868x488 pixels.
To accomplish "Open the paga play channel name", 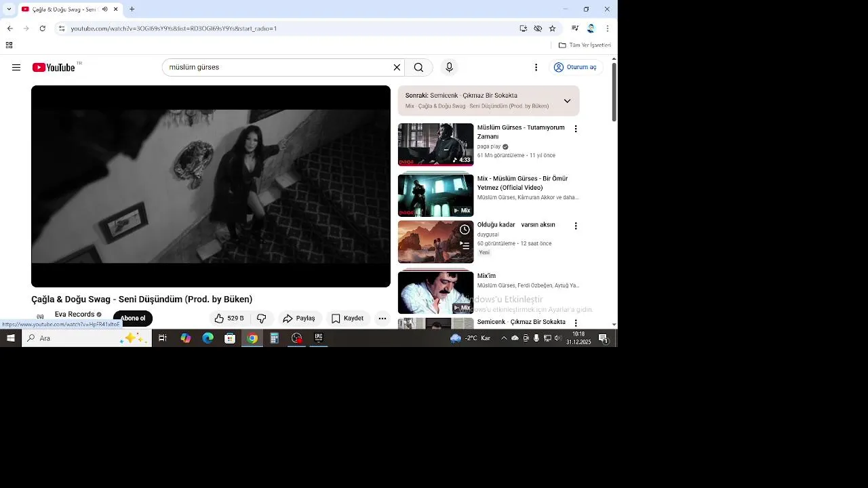I will coord(489,146).
